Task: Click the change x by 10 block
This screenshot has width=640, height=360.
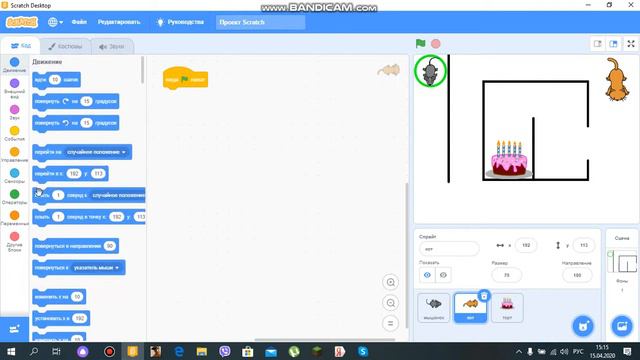Action: [59, 296]
